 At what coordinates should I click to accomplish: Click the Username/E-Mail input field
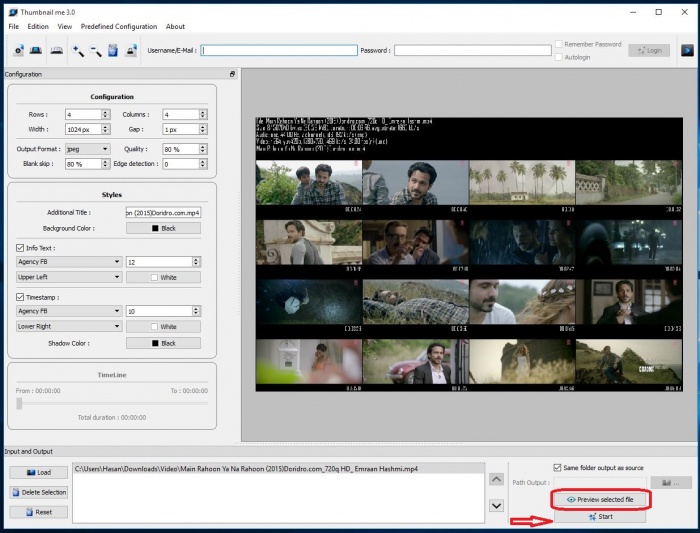pyautogui.click(x=279, y=50)
